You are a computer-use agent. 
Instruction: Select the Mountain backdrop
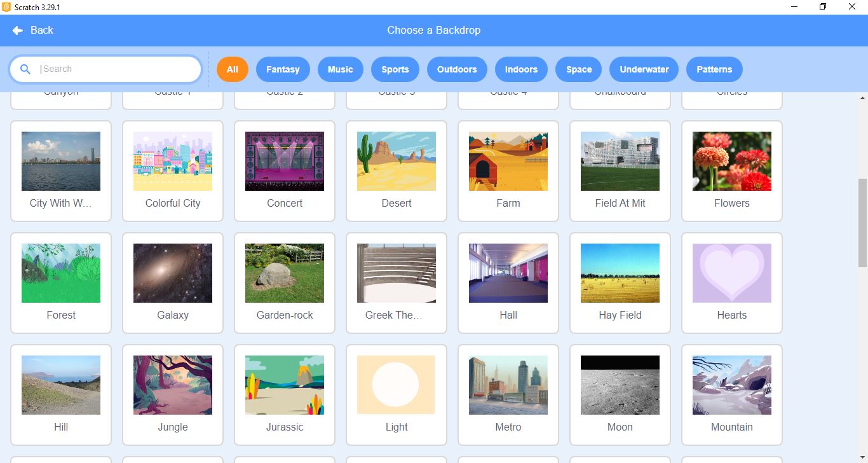point(732,394)
